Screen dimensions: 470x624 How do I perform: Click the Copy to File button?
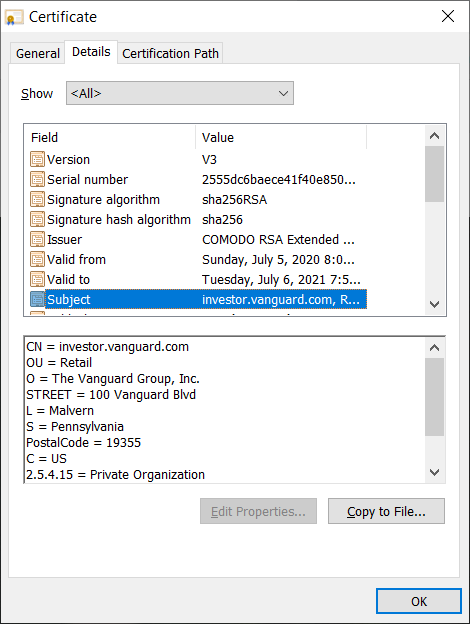click(x=386, y=511)
